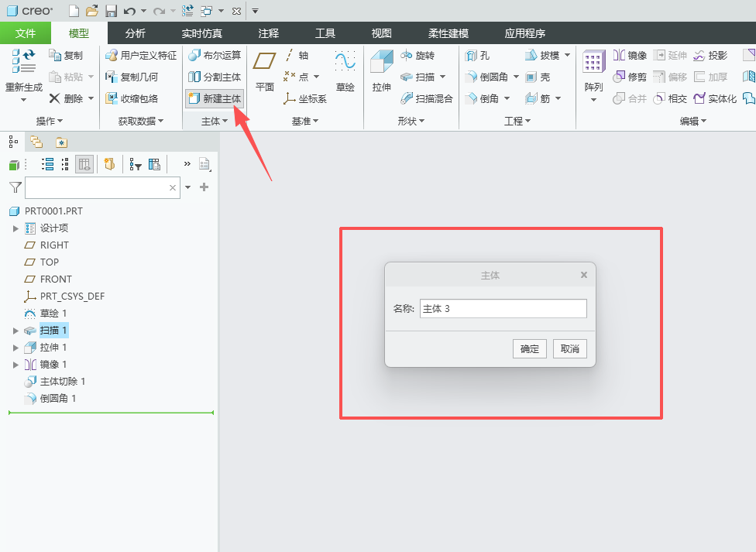This screenshot has width=756, height=552.
Task: Open the 倒圆角 Round dropdown arrow
Action: (516, 77)
